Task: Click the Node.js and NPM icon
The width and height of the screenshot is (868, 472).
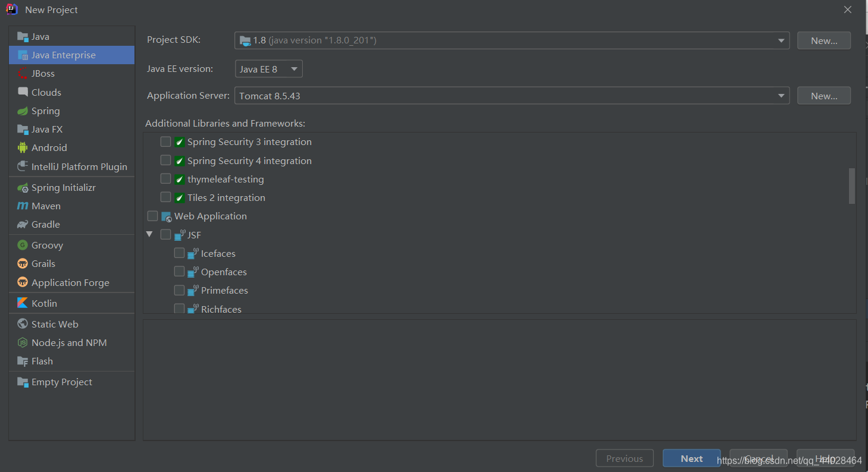Action: pyautogui.click(x=23, y=343)
